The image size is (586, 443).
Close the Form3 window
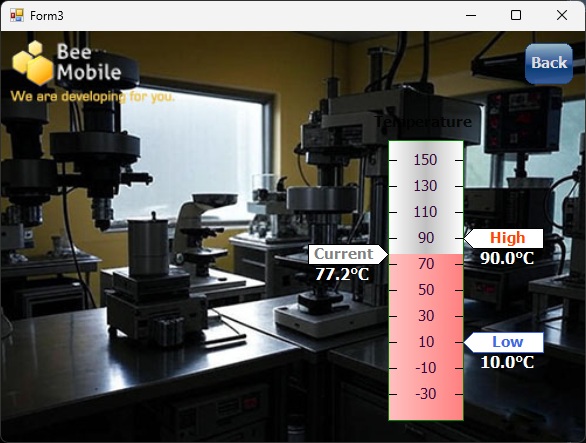pyautogui.click(x=562, y=15)
